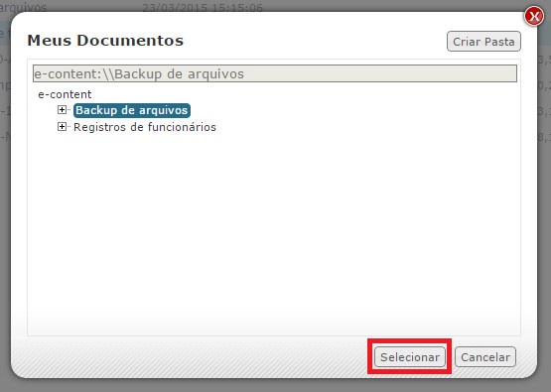This screenshot has width=551, height=392.
Task: Click the e-content path field
Action: click(275, 73)
